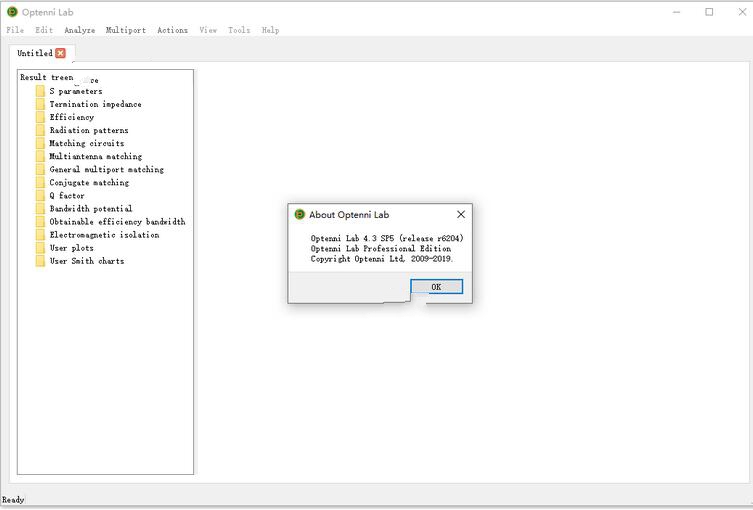This screenshot has height=510, width=753.
Task: Minimize the Optenni Lab window
Action: (677, 12)
